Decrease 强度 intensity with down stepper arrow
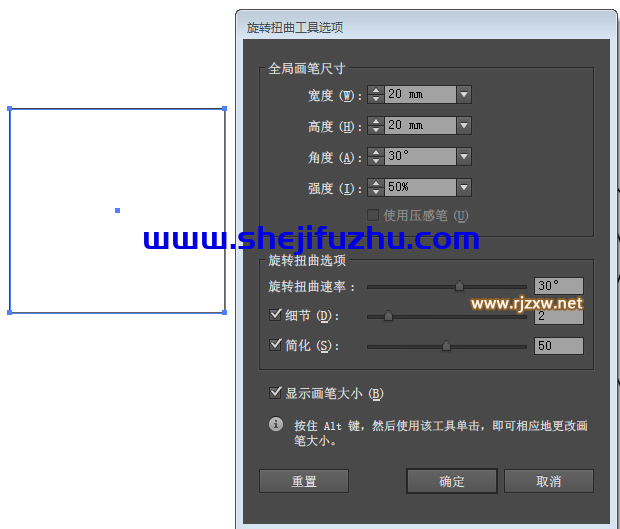The width and height of the screenshot is (620, 529). coord(376,191)
